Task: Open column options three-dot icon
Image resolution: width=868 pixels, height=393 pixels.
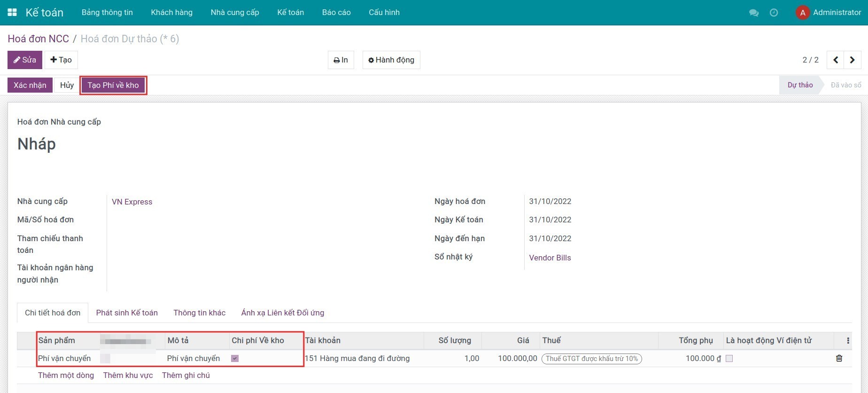Action: coord(848,340)
